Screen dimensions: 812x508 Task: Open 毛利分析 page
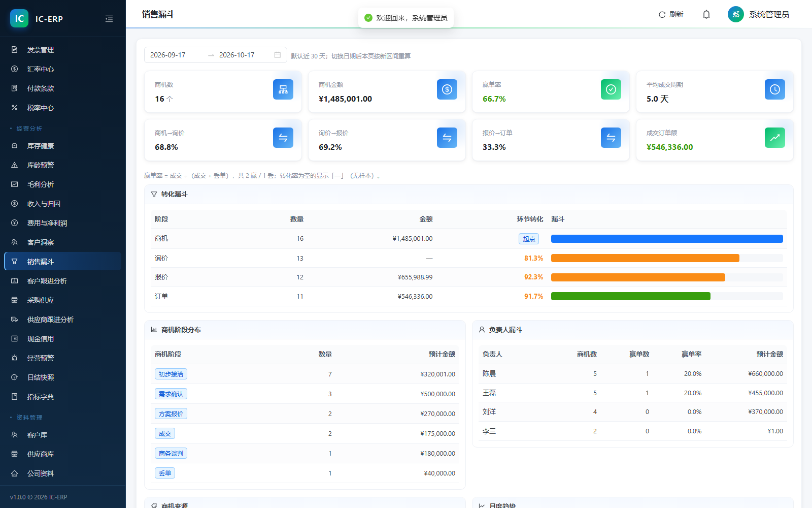point(63,184)
